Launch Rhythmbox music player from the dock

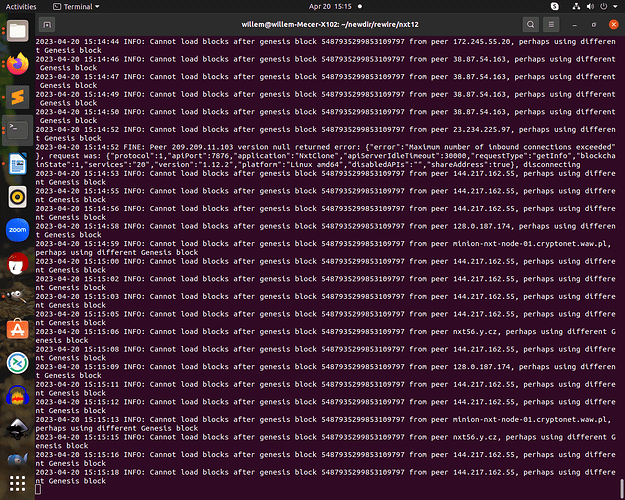coord(18,197)
